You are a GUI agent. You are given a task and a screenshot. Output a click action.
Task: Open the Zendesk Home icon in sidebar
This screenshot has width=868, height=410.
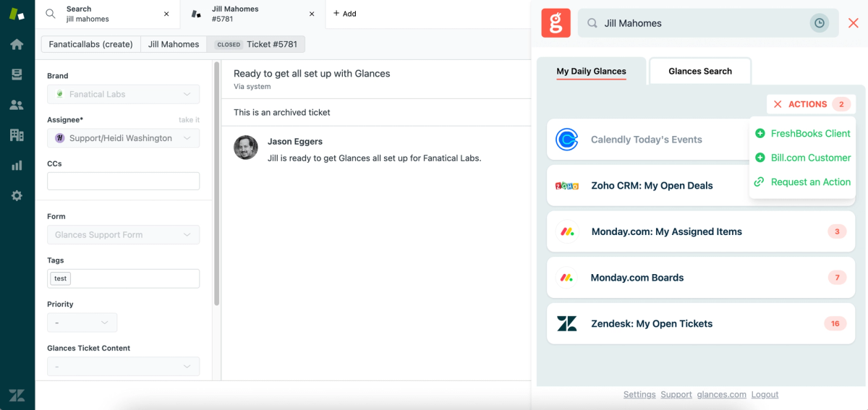click(x=17, y=44)
